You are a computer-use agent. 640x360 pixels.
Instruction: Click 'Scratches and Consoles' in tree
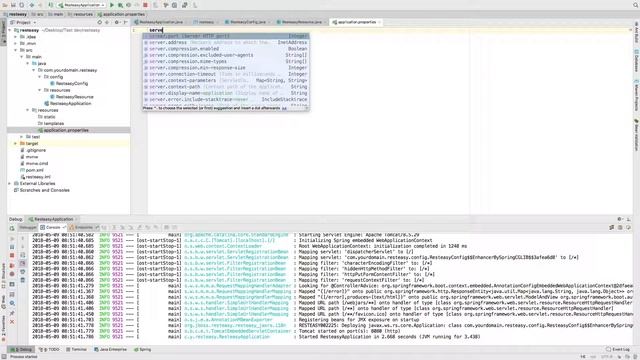(x=44, y=190)
